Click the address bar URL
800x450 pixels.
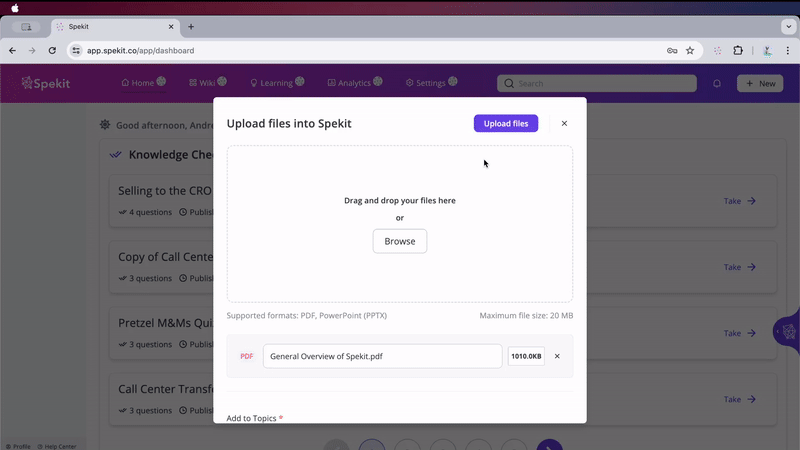point(140,51)
